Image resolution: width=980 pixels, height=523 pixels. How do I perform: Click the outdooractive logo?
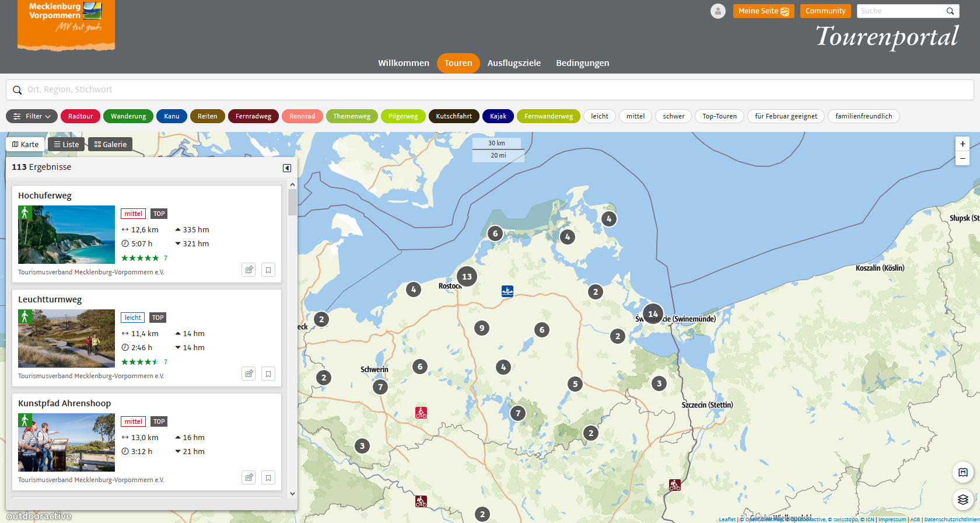click(x=39, y=516)
